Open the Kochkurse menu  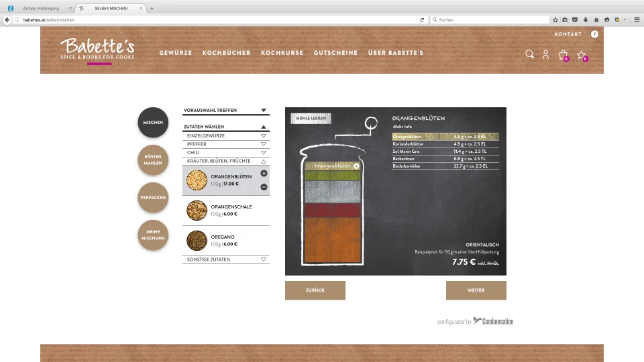(282, 53)
